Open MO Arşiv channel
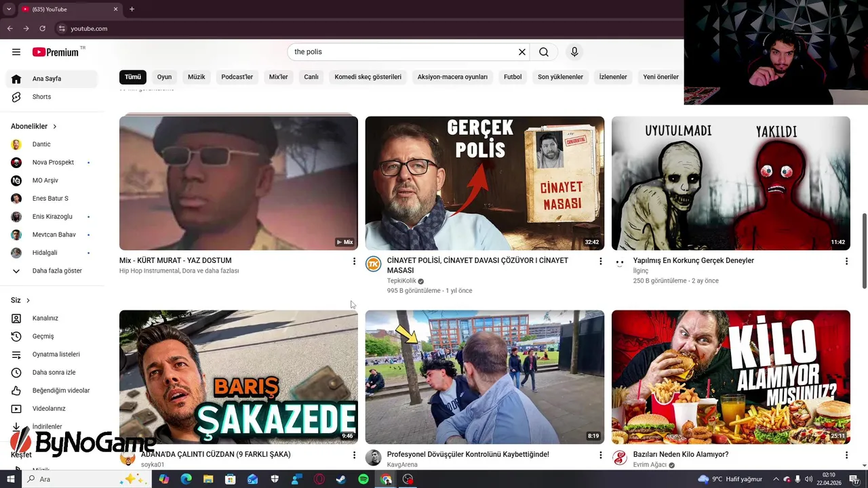Screen dimensions: 868x488 click(x=52, y=180)
